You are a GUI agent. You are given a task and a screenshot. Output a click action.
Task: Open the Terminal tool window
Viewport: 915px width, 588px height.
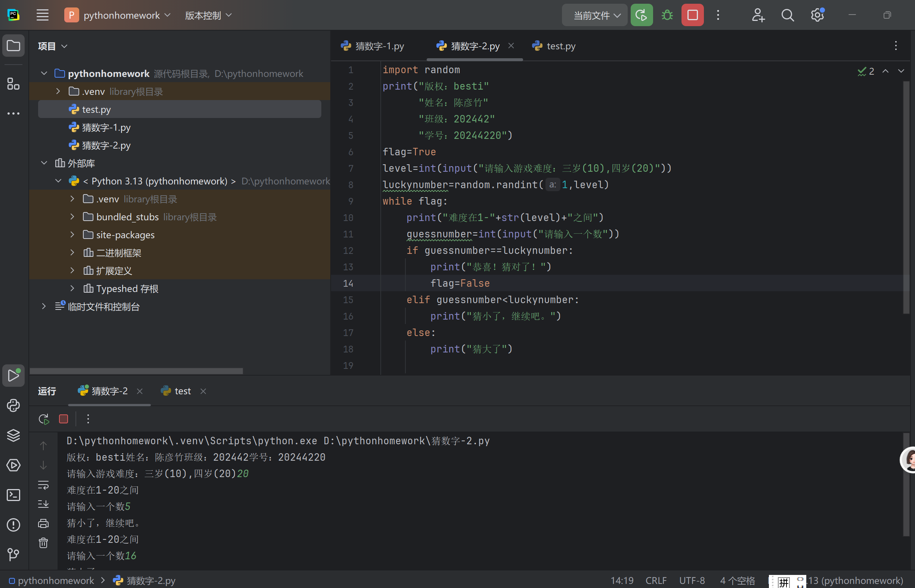tap(13, 495)
